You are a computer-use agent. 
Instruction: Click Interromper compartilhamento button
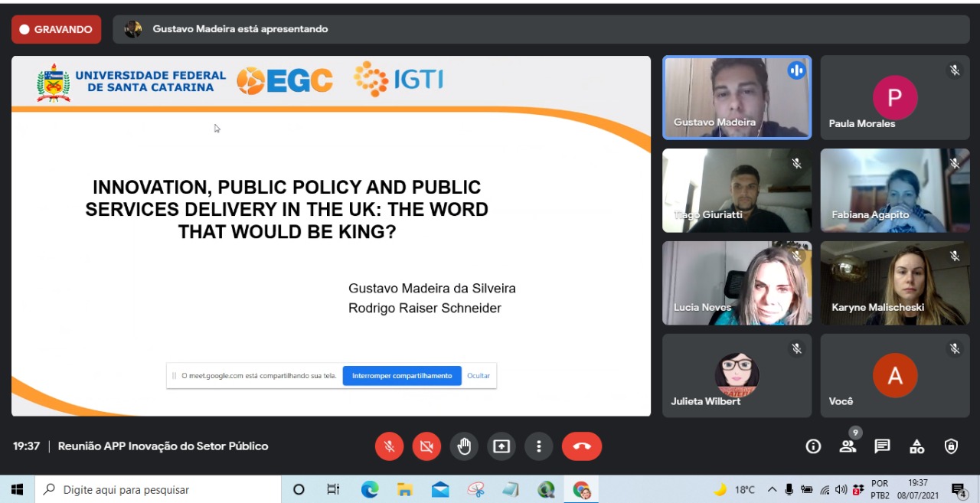[402, 376]
